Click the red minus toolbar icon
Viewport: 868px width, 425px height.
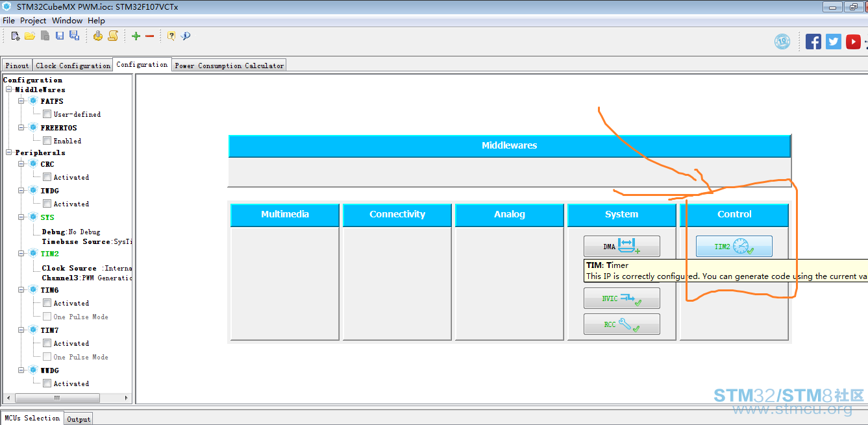click(x=150, y=36)
